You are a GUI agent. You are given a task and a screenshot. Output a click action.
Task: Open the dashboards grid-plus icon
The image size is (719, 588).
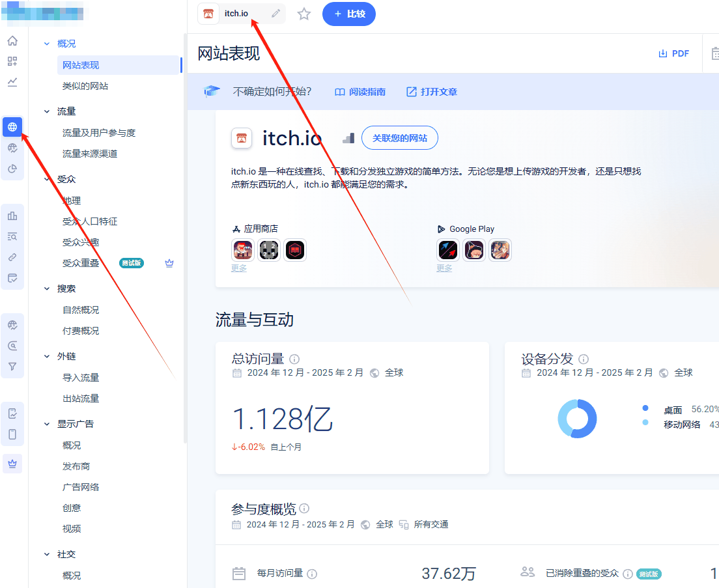[12, 61]
